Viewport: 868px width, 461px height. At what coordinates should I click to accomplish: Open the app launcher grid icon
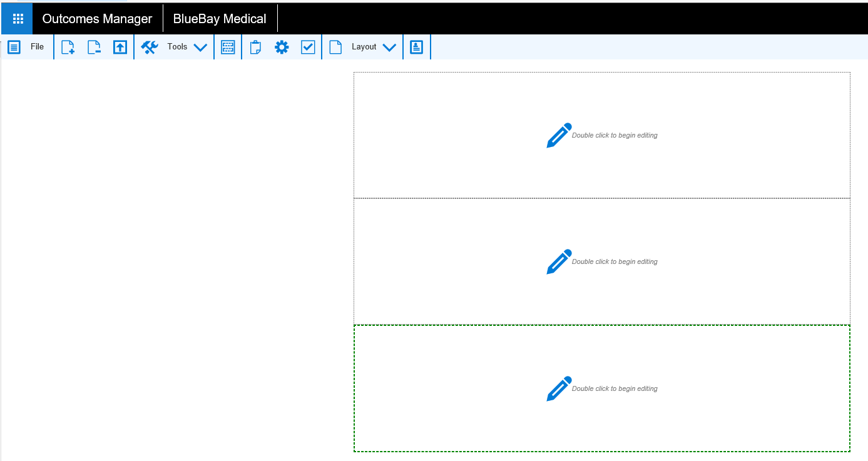point(18,19)
